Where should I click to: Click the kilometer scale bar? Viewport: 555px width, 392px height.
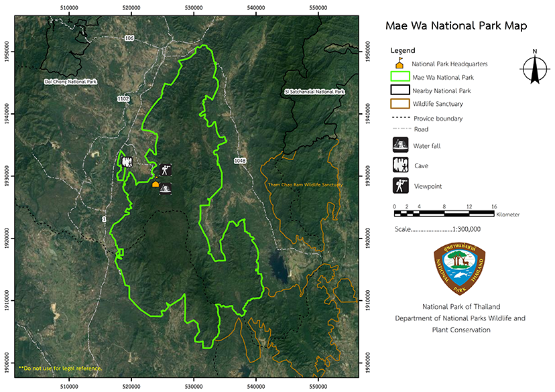(x=444, y=213)
